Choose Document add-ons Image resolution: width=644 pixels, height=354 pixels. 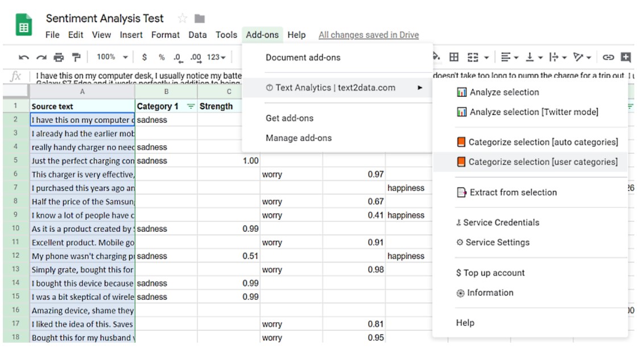(303, 57)
